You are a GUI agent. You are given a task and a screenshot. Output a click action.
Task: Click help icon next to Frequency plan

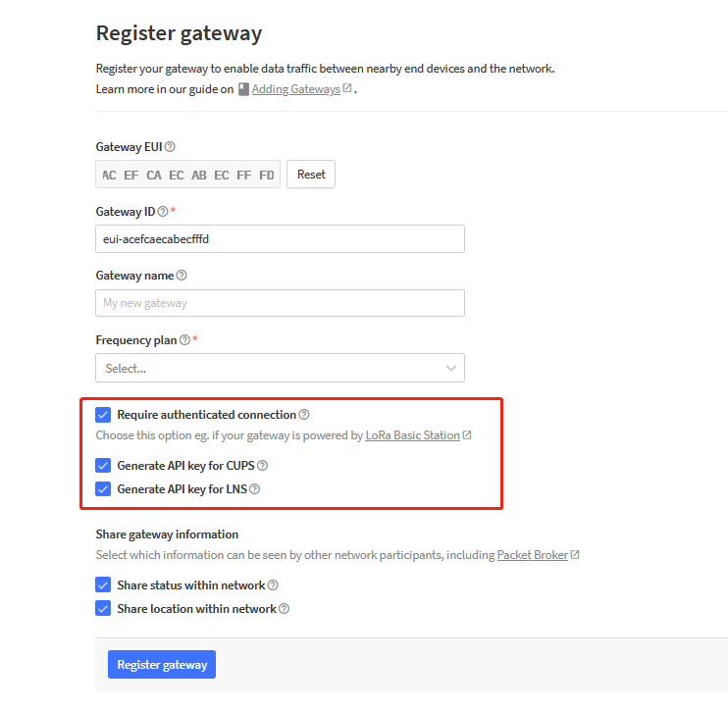click(184, 340)
